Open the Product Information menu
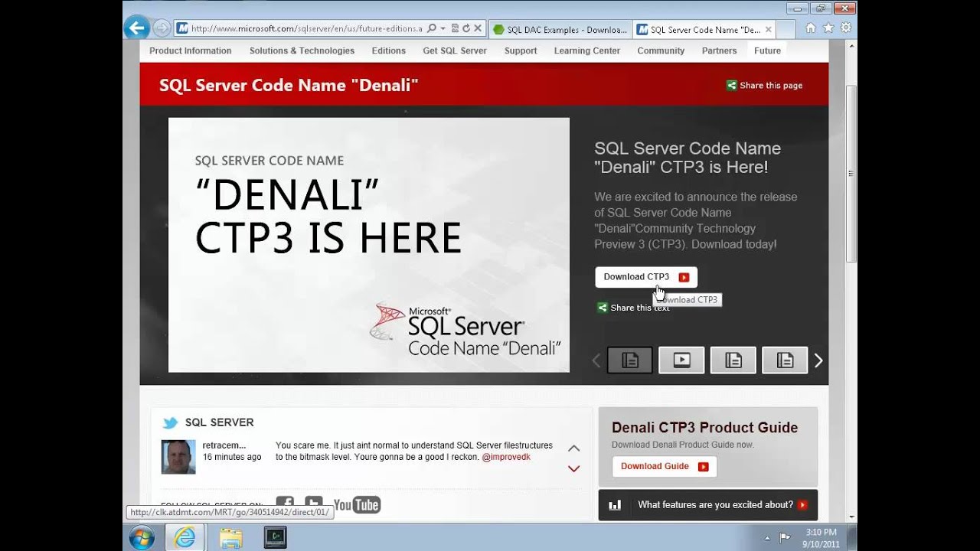 (191, 51)
